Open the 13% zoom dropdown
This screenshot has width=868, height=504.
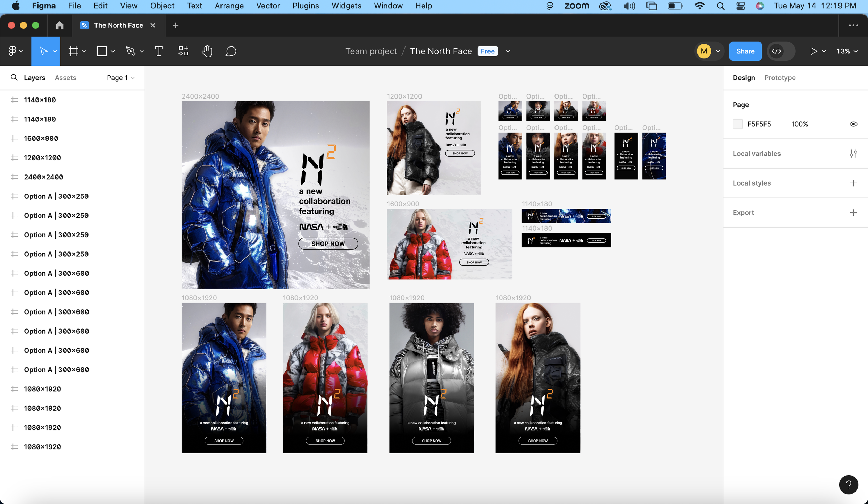coord(847,51)
